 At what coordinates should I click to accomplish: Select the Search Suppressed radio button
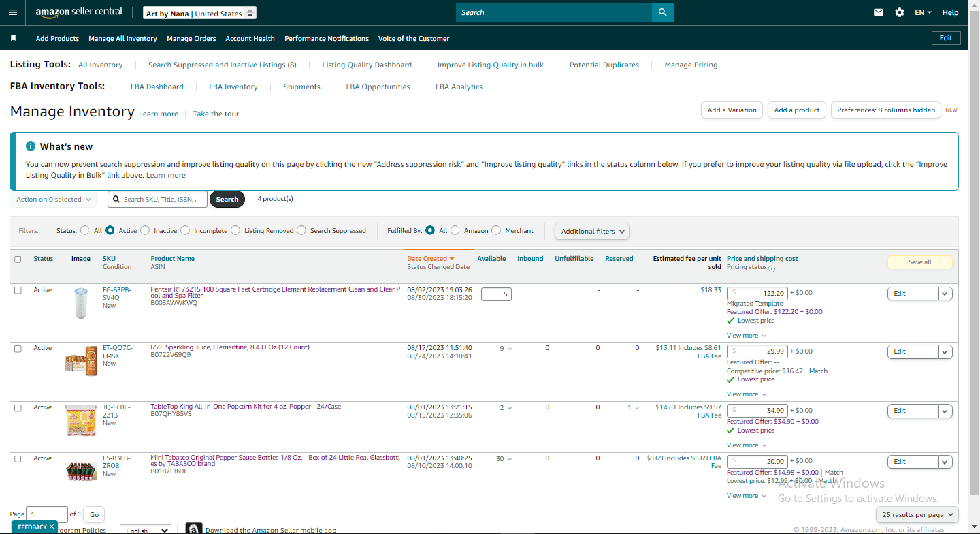coord(301,230)
